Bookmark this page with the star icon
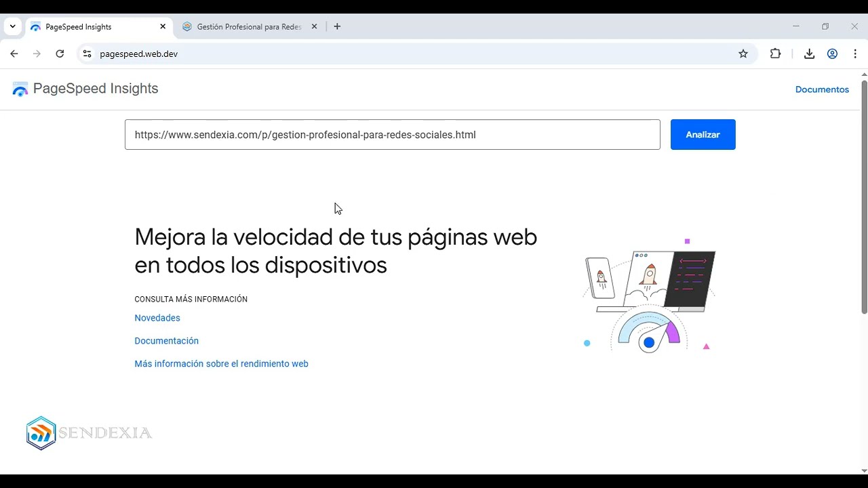868x488 pixels. pos(743,54)
